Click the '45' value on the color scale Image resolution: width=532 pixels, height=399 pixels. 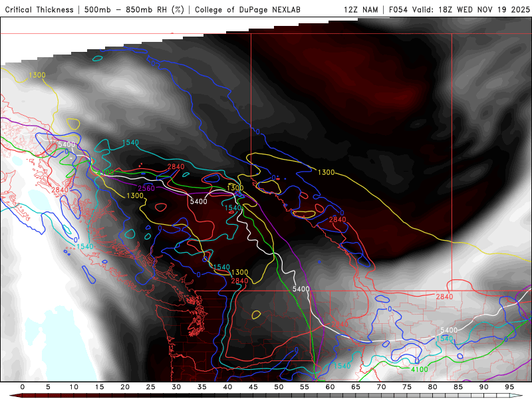coord(253,387)
